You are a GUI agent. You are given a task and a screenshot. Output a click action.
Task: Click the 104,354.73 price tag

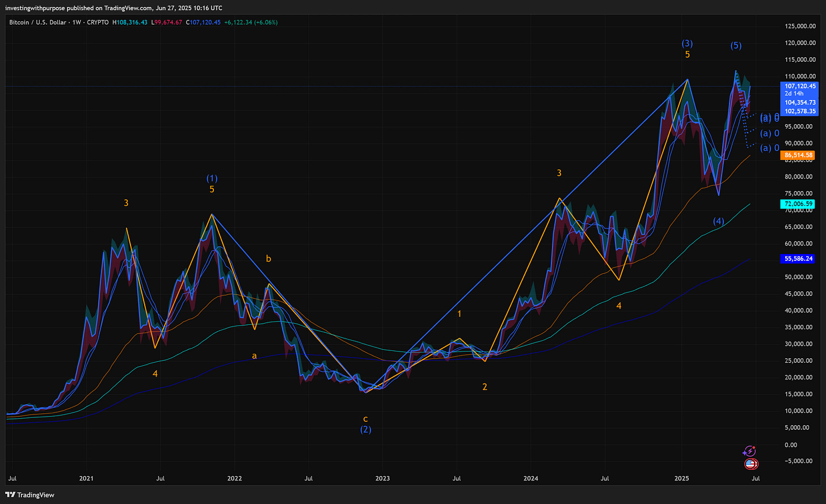click(x=800, y=103)
